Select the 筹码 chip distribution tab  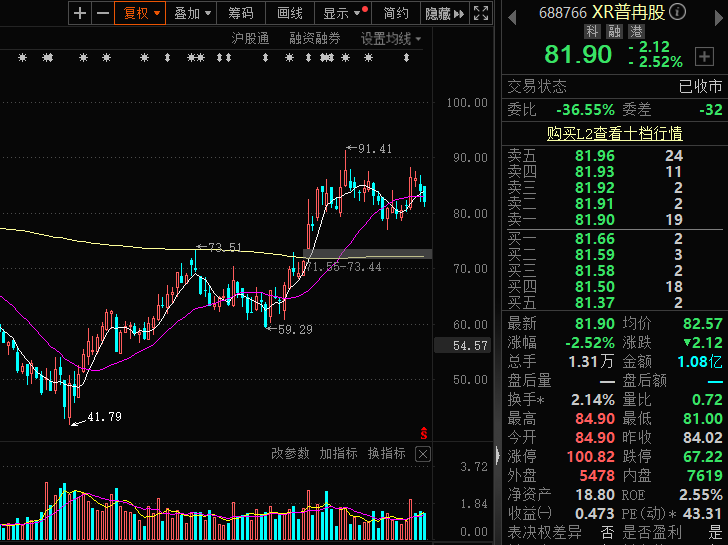tap(240, 13)
